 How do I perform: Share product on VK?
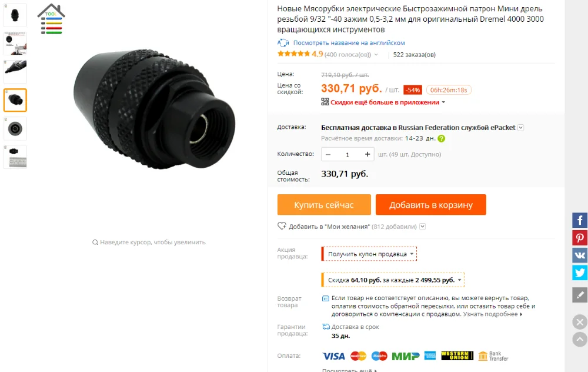point(579,255)
